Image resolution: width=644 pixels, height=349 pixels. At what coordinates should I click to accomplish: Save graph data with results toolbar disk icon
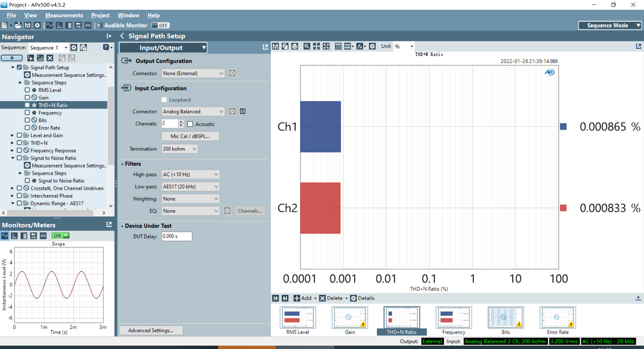[275, 46]
